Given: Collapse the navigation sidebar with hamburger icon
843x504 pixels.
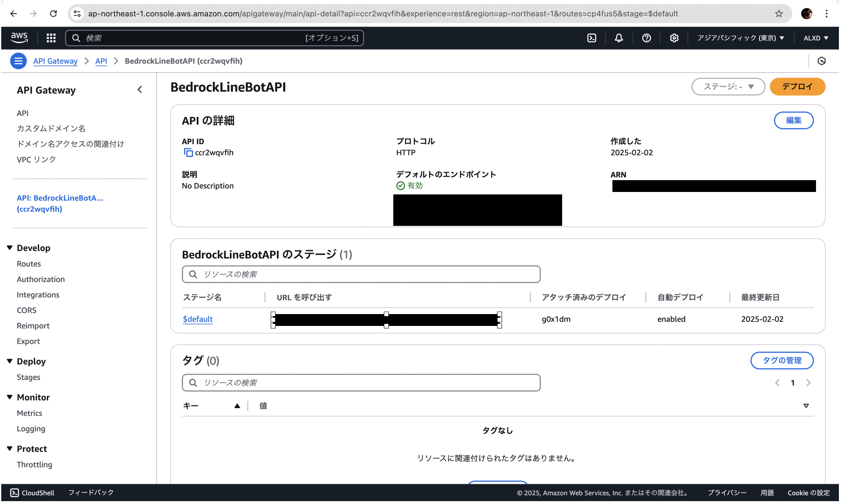Looking at the screenshot, I should click(18, 60).
